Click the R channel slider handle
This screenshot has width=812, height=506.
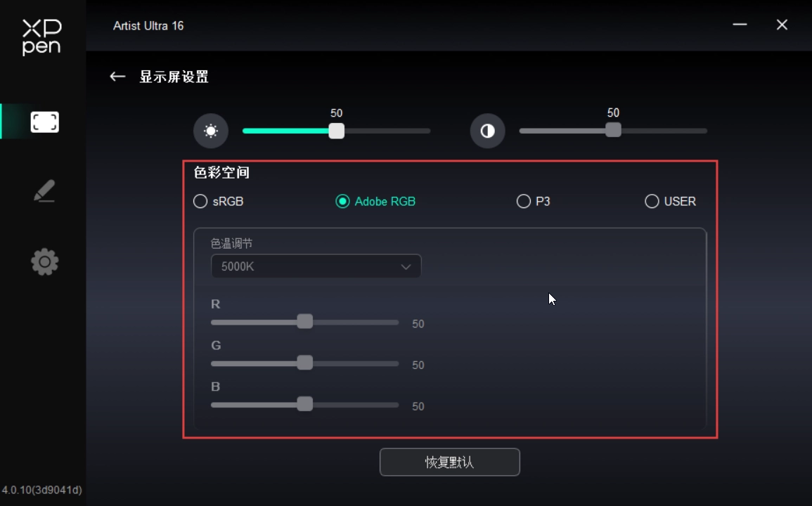305,321
